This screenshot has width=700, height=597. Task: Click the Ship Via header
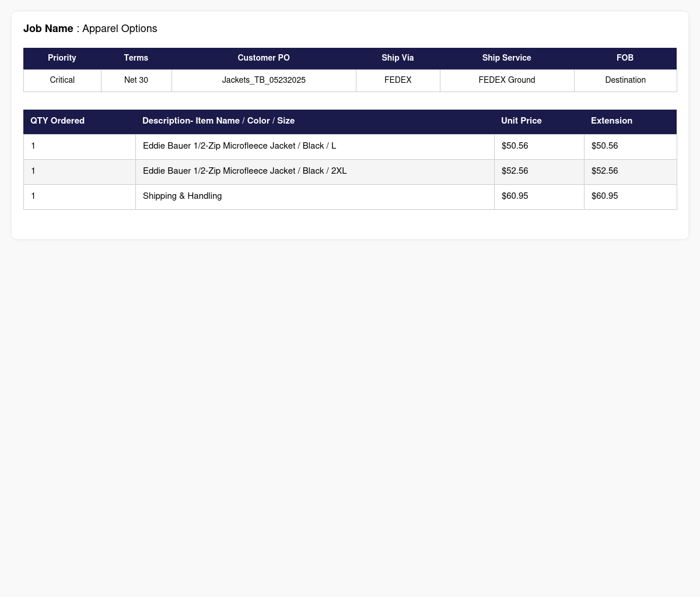pyautogui.click(x=398, y=58)
